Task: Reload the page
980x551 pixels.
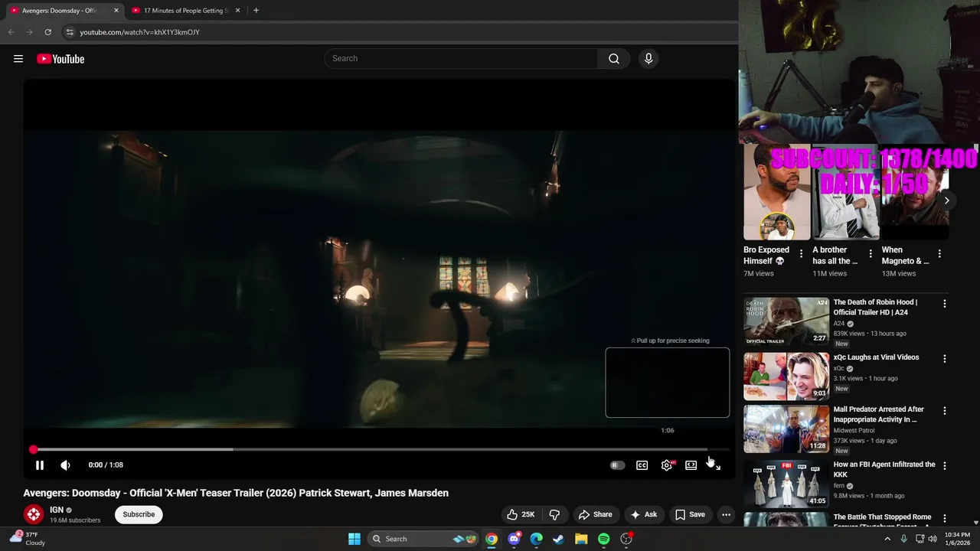Action: click(x=47, y=32)
